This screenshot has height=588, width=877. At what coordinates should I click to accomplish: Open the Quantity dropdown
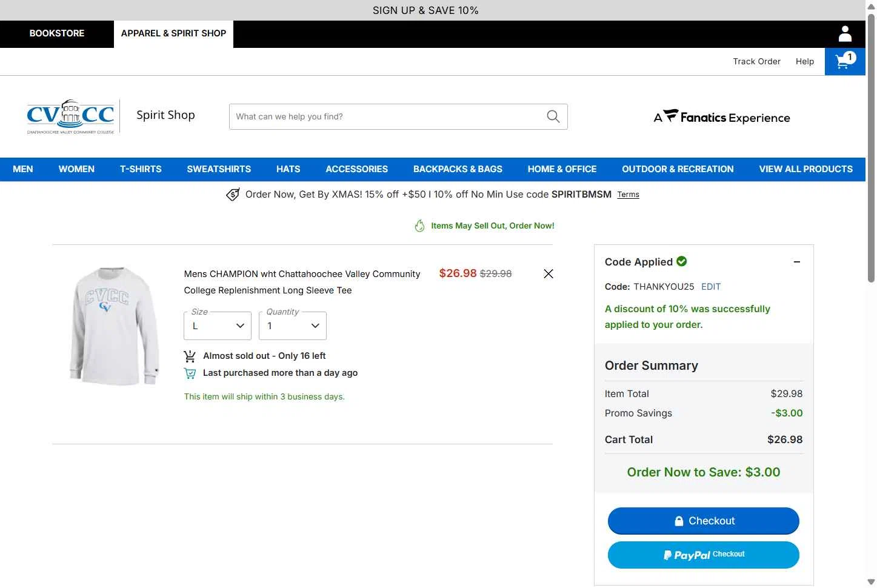point(293,326)
